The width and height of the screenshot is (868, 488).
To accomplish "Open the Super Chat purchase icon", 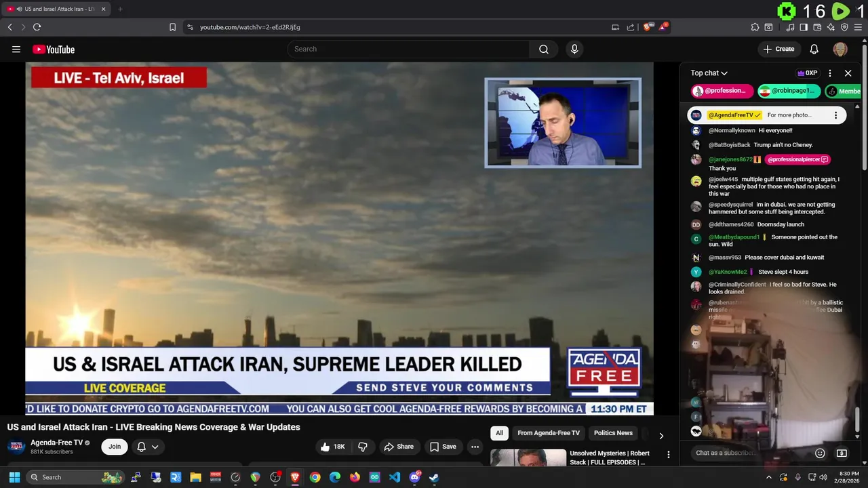I will click(842, 453).
